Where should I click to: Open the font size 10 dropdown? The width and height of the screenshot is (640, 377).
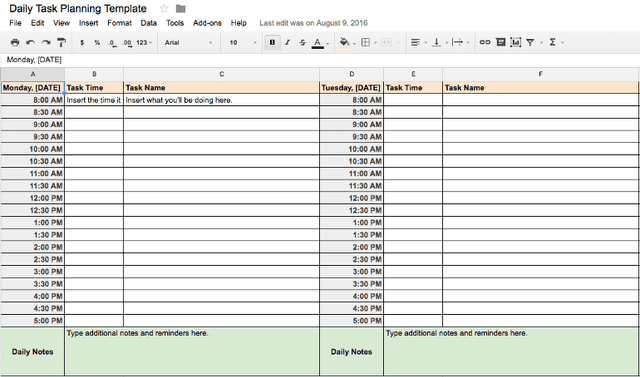[243, 42]
